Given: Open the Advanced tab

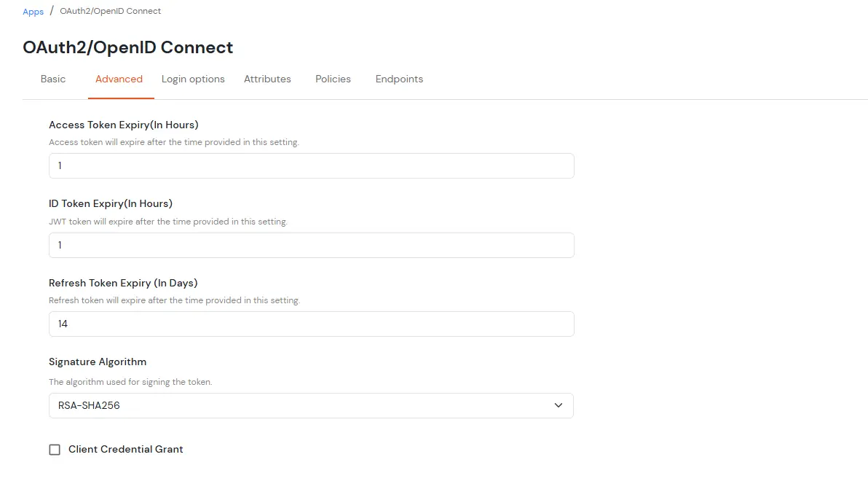Looking at the screenshot, I should click(119, 79).
